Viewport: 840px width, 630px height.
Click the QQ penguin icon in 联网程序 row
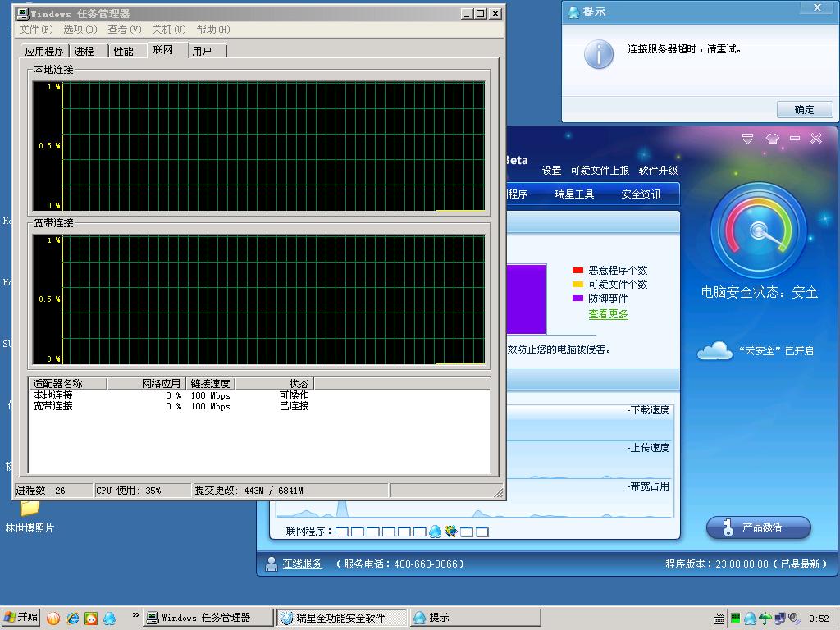435,532
